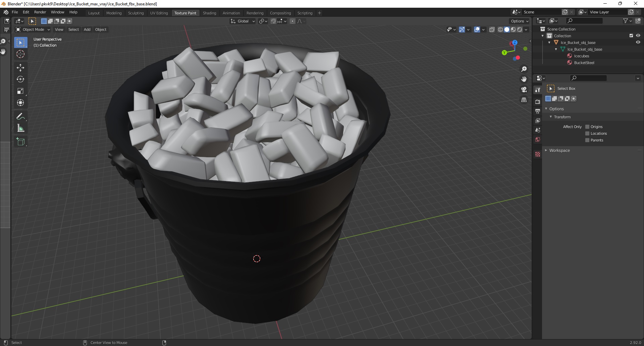Screen dimensions: 644x346
Task: Select the Measure tool
Action: click(20, 128)
